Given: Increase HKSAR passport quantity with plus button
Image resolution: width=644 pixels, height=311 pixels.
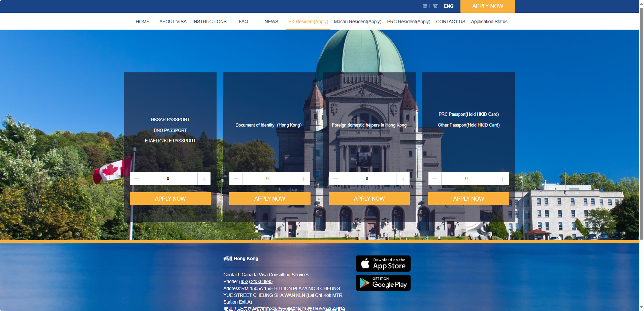Looking at the screenshot, I should (x=204, y=179).
